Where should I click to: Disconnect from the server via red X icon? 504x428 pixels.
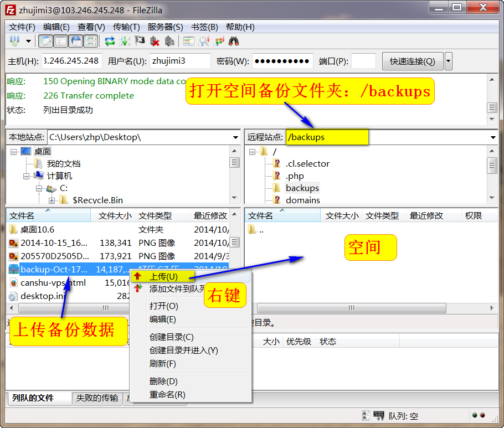click(155, 41)
